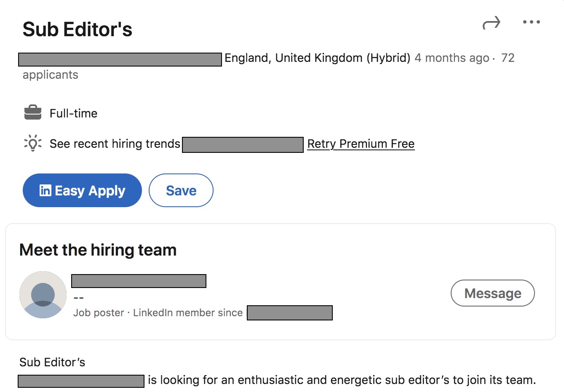Click the redacted hiring team member name
This screenshot has width=564, height=392.
point(139,281)
